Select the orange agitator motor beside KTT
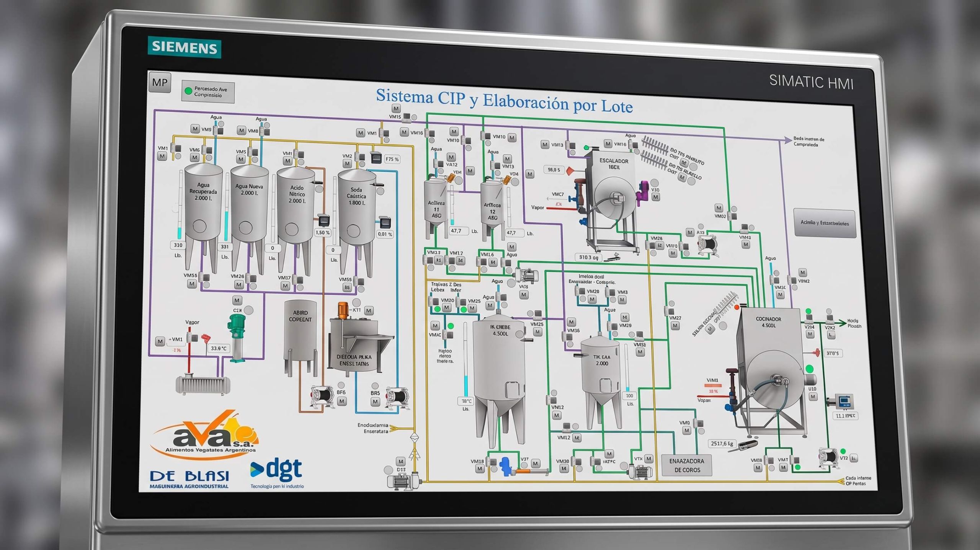 343,311
